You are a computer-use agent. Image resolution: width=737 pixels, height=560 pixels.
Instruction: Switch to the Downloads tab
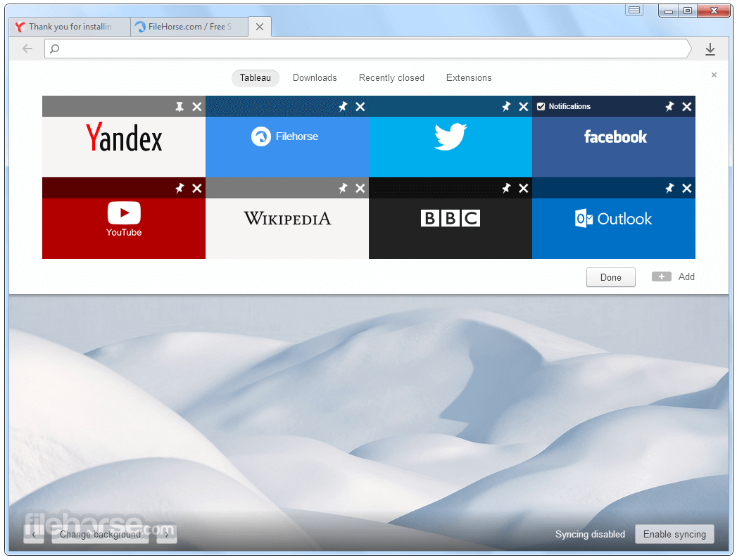point(315,78)
